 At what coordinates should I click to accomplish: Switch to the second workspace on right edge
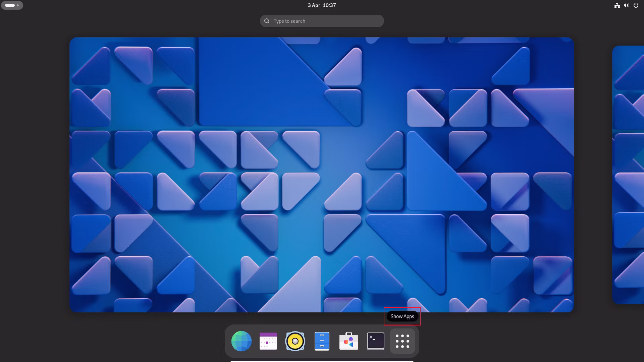coord(628,175)
